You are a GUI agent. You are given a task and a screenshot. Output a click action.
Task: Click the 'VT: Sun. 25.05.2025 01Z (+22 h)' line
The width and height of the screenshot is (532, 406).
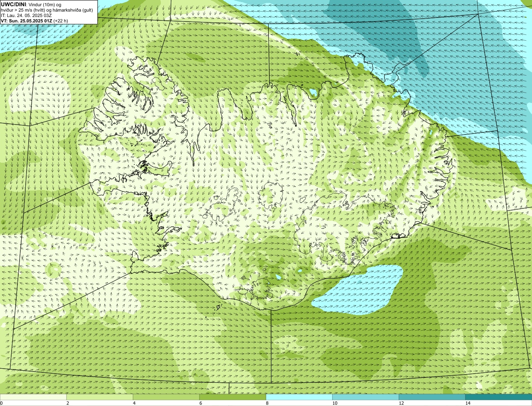(x=34, y=21)
